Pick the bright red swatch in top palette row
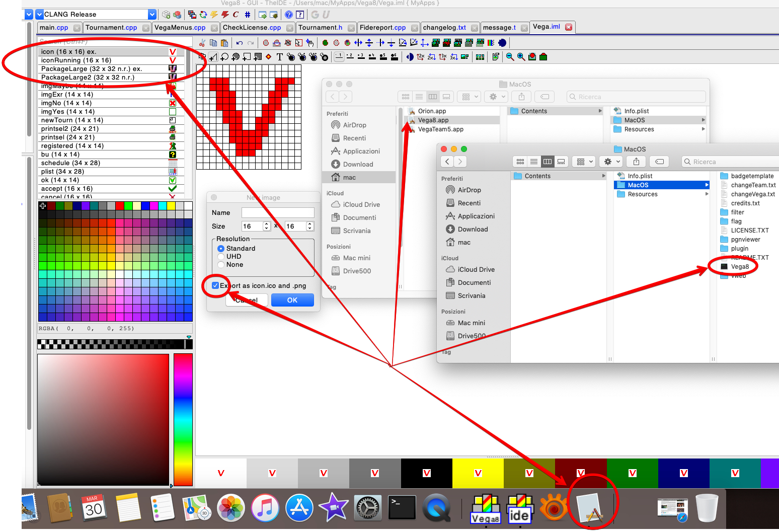The width and height of the screenshot is (779, 532). pyautogui.click(x=119, y=206)
